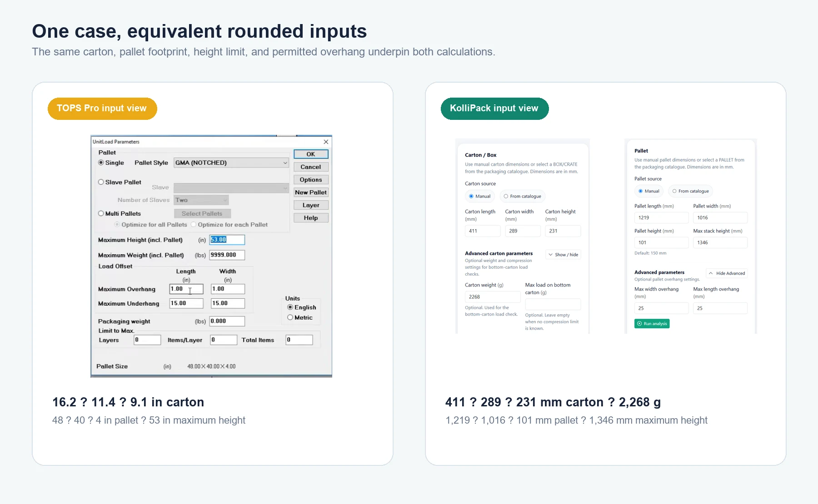This screenshot has height=504, width=818.
Task: Select English units in TOPS Pro
Action: (x=290, y=307)
